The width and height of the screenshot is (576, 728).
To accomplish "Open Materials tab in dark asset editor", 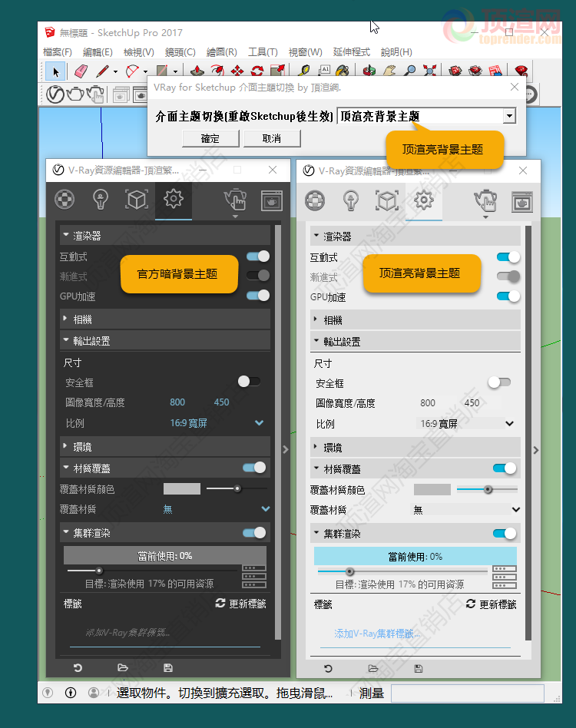I will pos(65,200).
